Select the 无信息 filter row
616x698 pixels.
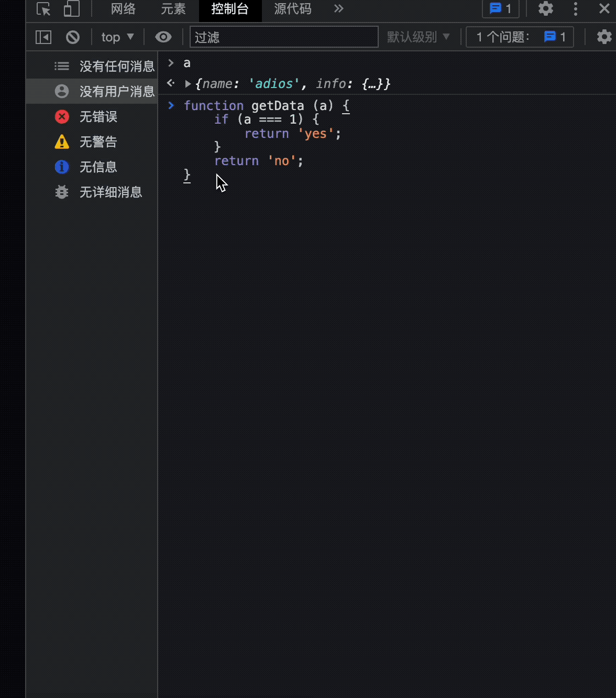coord(92,167)
